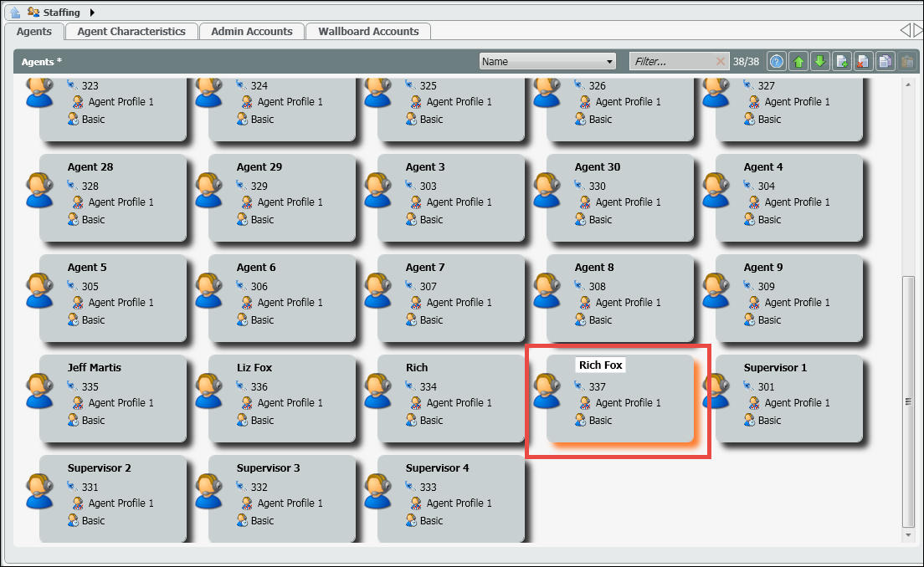The width and height of the screenshot is (924, 567).
Task: Switch to the Agent Characteristics tab
Action: (x=131, y=31)
